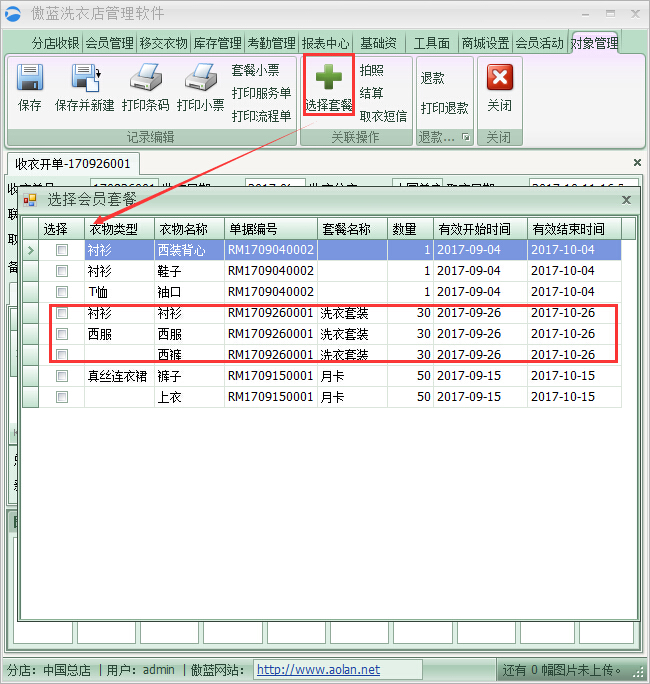650x684 pixels.
Task: Close the 选择会员套餐 dialog
Action: click(x=626, y=200)
